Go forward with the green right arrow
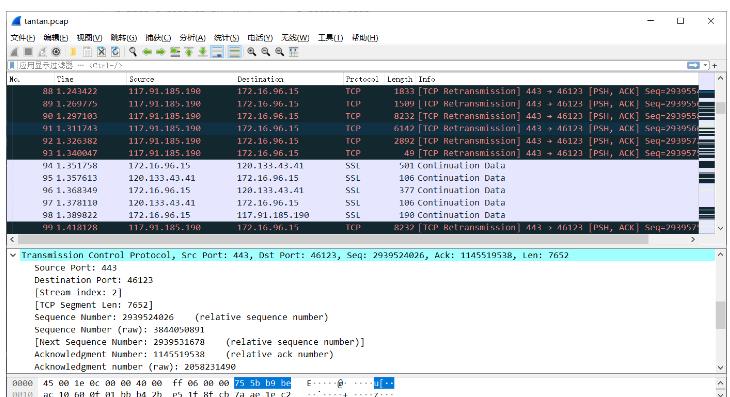 coord(161,52)
